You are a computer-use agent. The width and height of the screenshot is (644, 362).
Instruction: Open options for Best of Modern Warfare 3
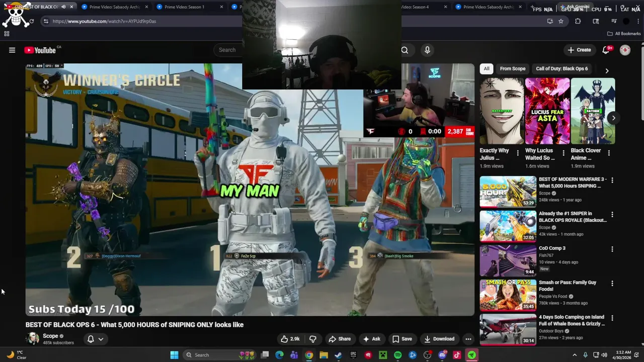[612, 180]
